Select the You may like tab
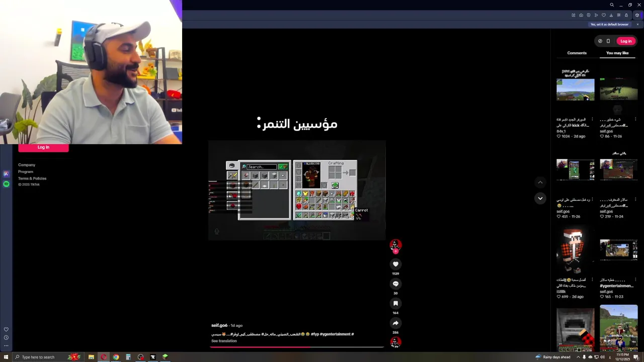The height and width of the screenshot is (362, 644). (x=617, y=53)
